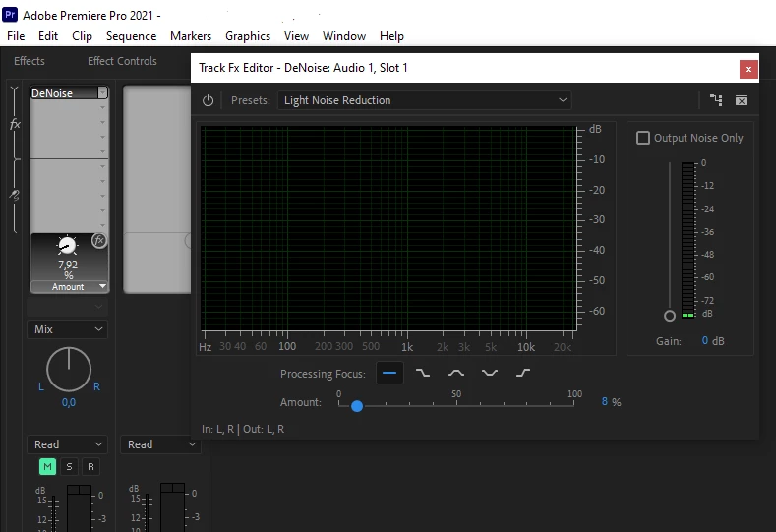
Task: Open the Presets dropdown Light Noise Reduction
Action: [x=424, y=100]
